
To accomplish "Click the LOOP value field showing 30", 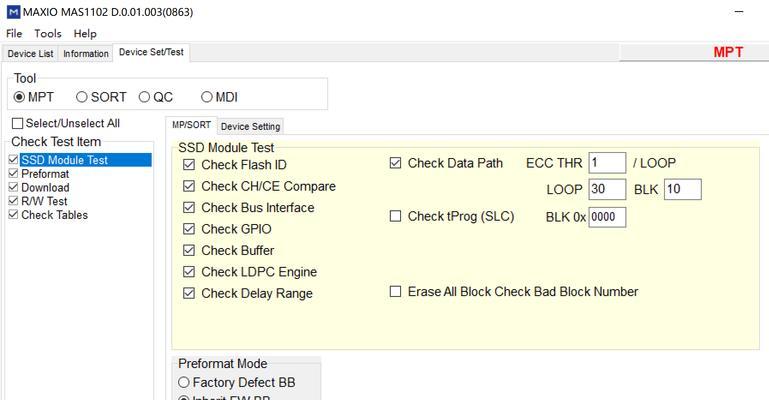I will tap(607, 189).
